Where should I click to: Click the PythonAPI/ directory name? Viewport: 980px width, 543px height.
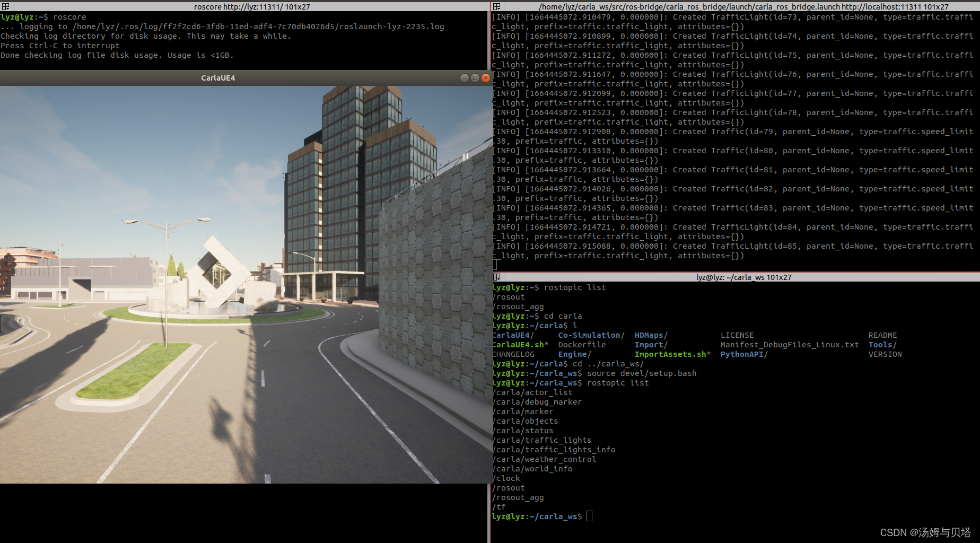point(744,354)
